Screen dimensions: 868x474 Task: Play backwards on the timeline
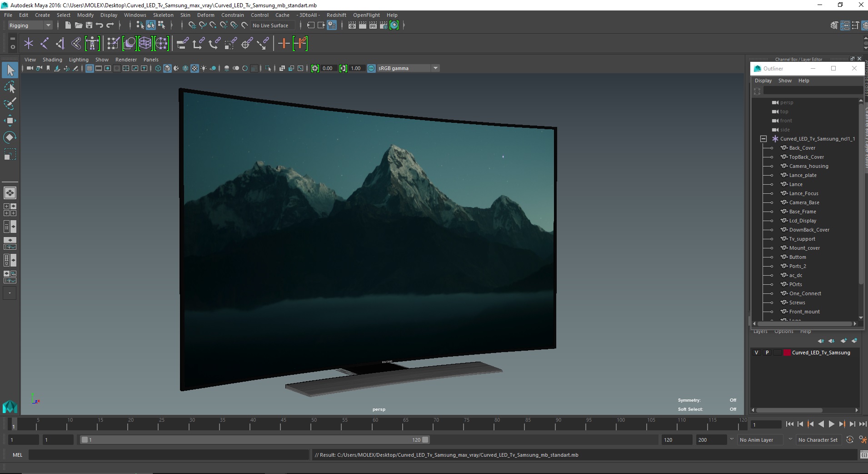[x=821, y=424]
